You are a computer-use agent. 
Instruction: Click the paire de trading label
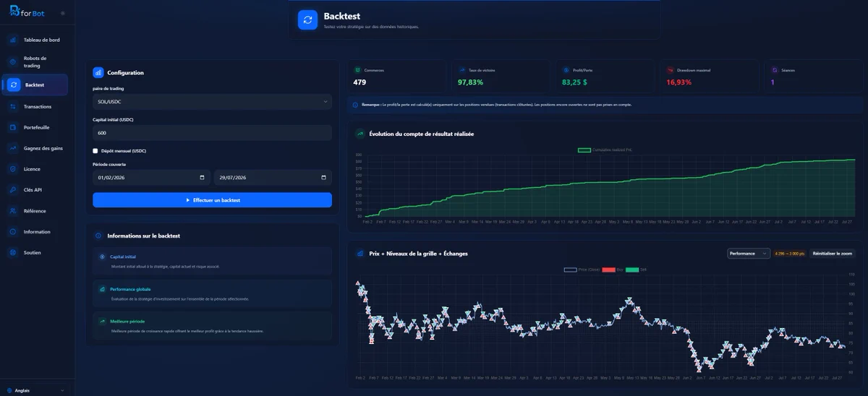pyautogui.click(x=109, y=88)
